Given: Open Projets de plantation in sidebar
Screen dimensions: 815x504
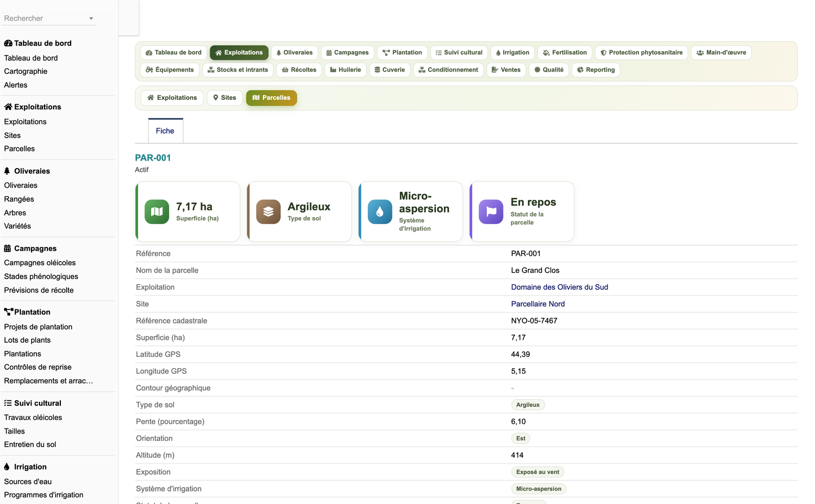Looking at the screenshot, I should click(38, 327).
